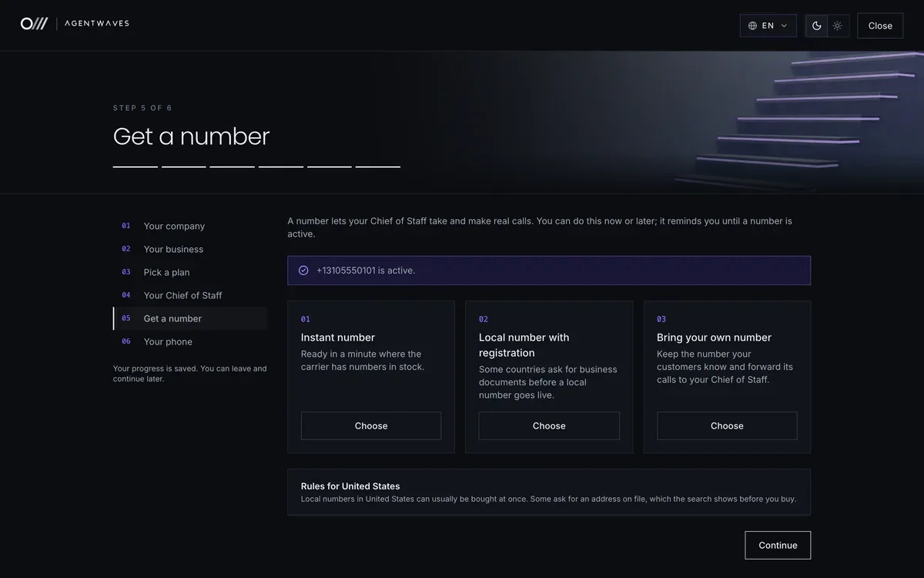
Task: Click the 'Keep the number your customers know' description
Action: click(725, 367)
